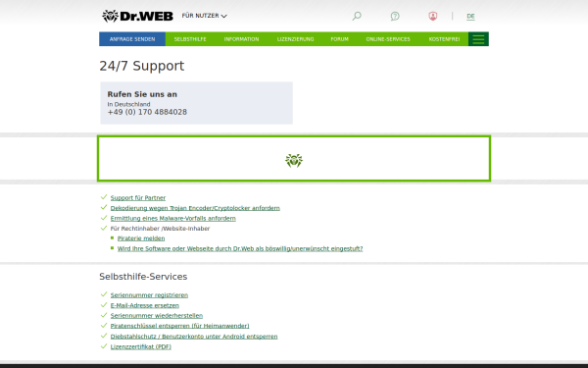Expand the FÜR NUTZER dropdown
This screenshot has width=588, height=368.
[x=205, y=16]
